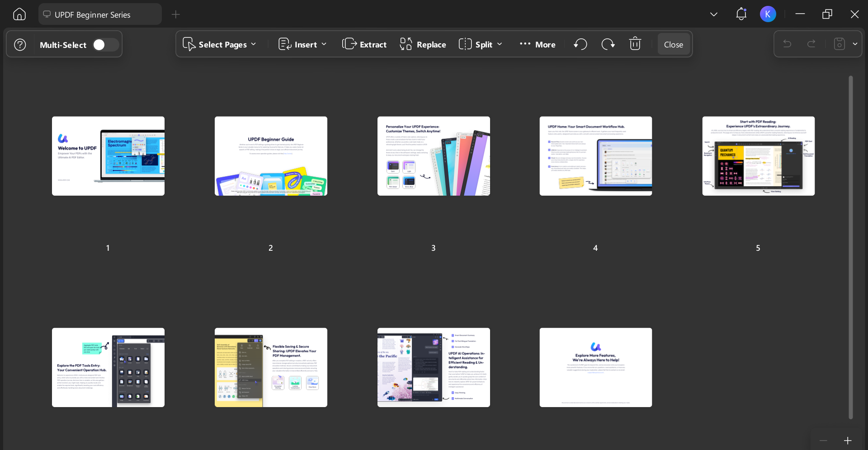
Task: Click the Home icon
Action: pos(19,14)
